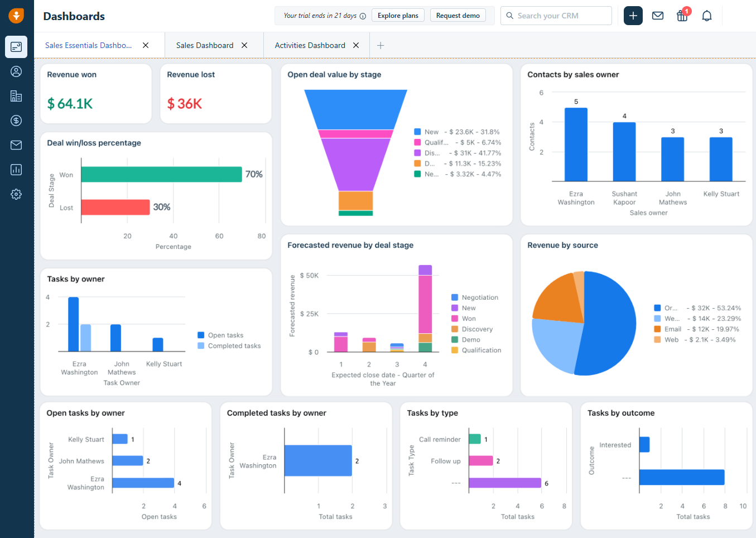Open the Deals section via dollar icon
The height and width of the screenshot is (538, 756).
(x=16, y=120)
